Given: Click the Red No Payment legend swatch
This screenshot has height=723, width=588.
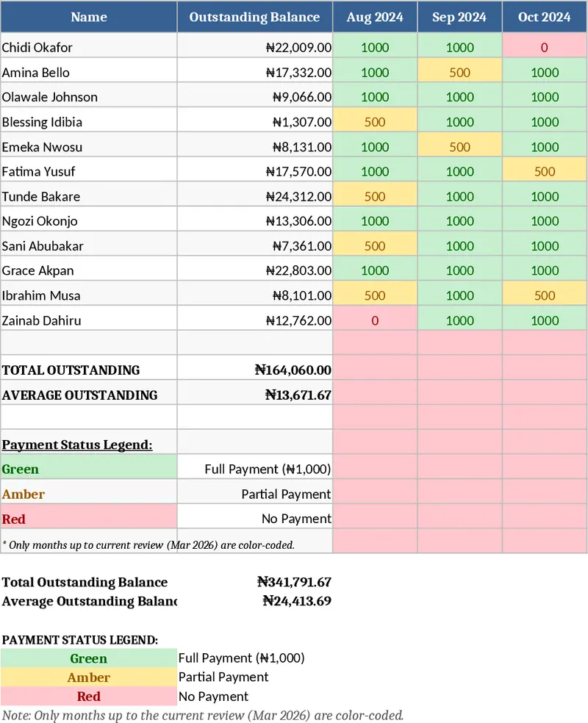Looking at the screenshot, I should [89, 516].
